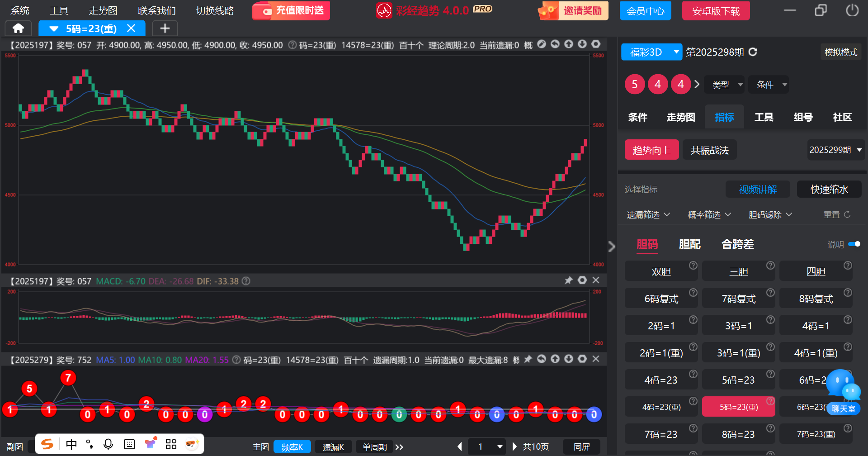Toggle the 说明 switch
868x456 pixels.
(x=854, y=244)
